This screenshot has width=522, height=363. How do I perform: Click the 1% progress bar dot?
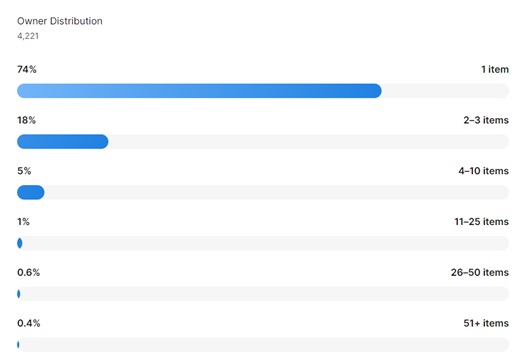tap(20, 243)
